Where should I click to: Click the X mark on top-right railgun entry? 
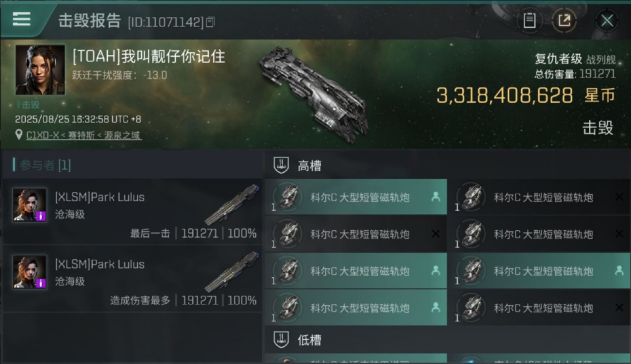coord(619,197)
